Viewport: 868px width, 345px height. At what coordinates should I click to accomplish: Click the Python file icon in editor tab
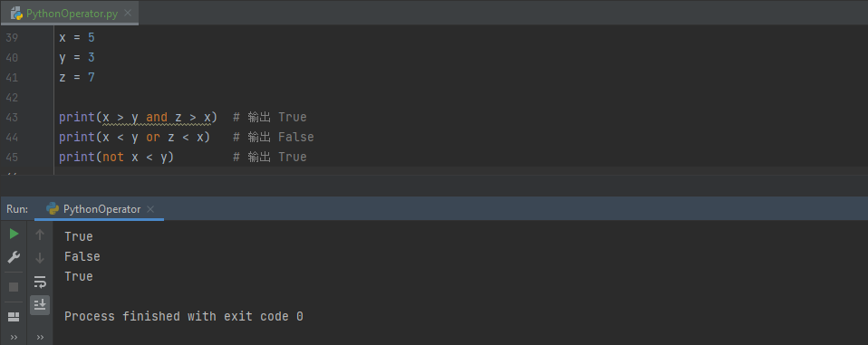click(x=16, y=14)
